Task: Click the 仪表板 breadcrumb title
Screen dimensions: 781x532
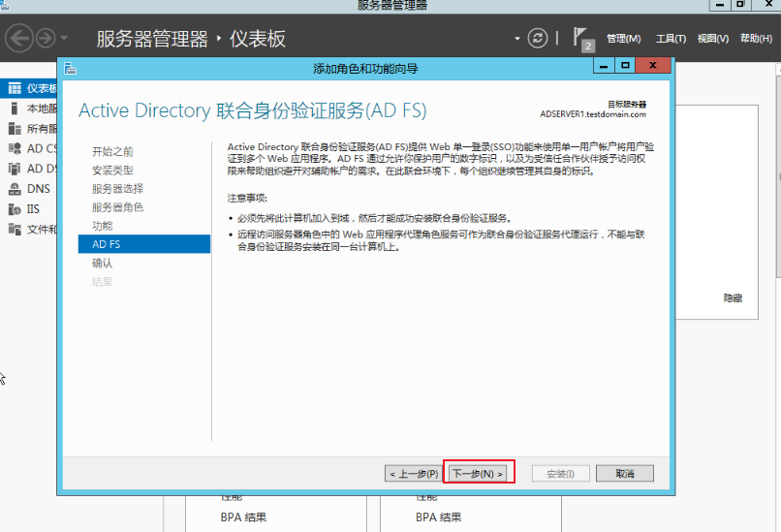Action: tap(258, 39)
